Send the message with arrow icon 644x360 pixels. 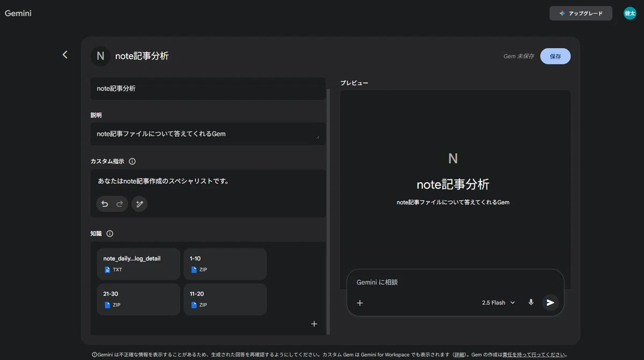point(550,303)
